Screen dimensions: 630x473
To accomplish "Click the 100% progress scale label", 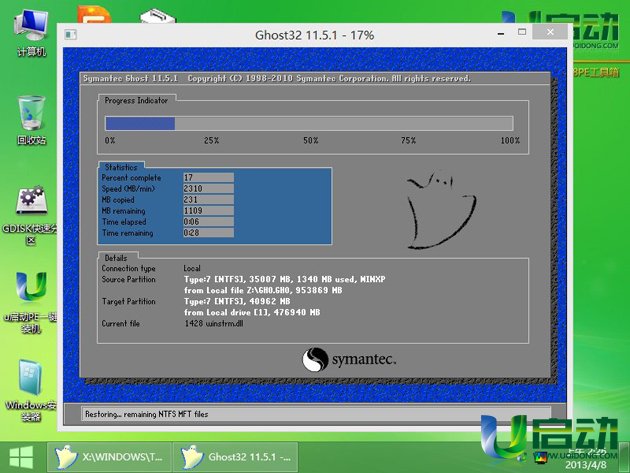I will click(510, 141).
